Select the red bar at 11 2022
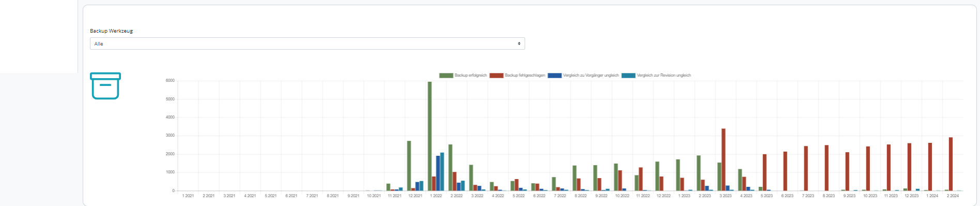Screen dimensions: 980x206 tap(641, 179)
